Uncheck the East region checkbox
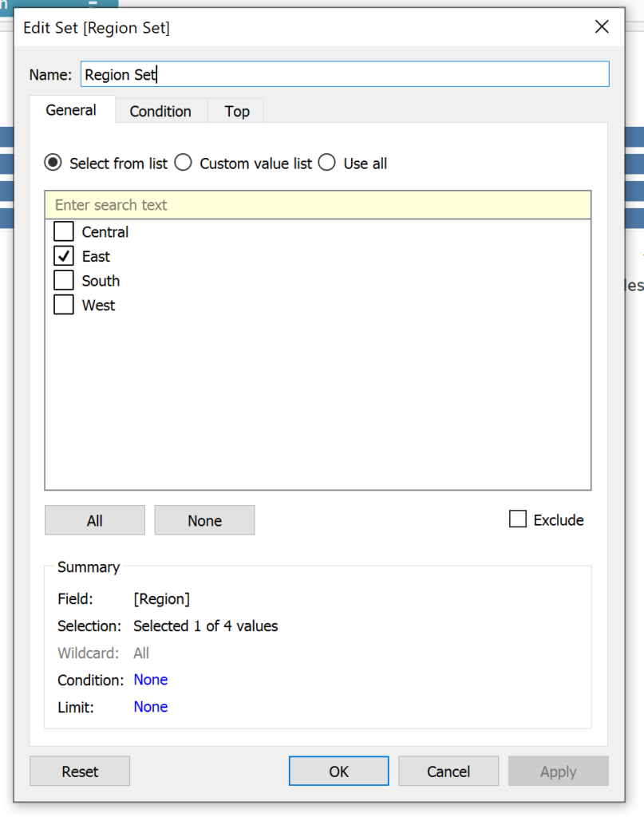 click(64, 256)
